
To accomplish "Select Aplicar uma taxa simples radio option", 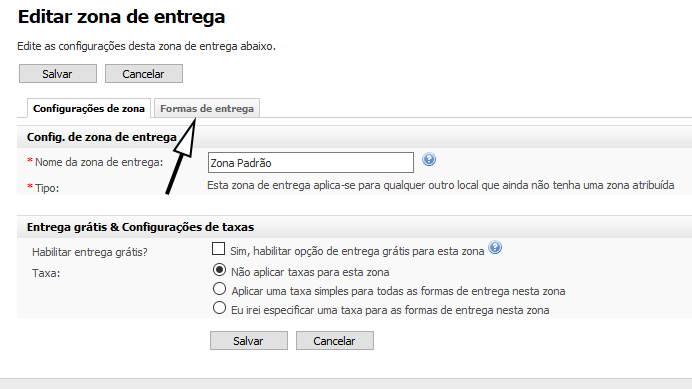I will pyautogui.click(x=219, y=289).
